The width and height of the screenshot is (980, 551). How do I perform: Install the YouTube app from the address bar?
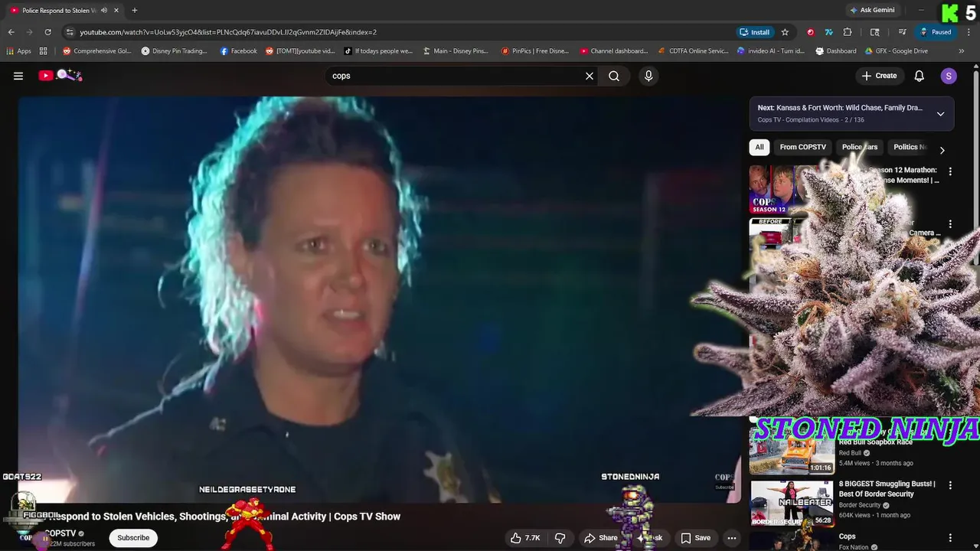click(x=755, y=32)
